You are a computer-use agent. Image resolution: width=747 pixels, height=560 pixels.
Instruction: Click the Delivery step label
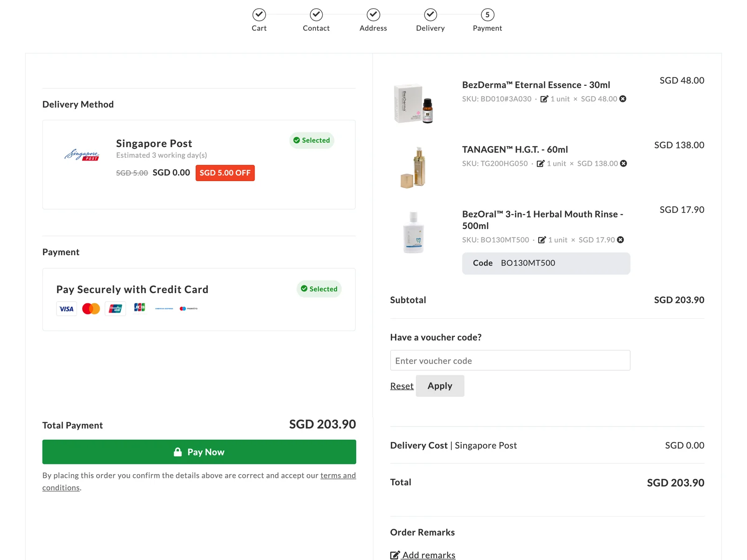tap(430, 28)
